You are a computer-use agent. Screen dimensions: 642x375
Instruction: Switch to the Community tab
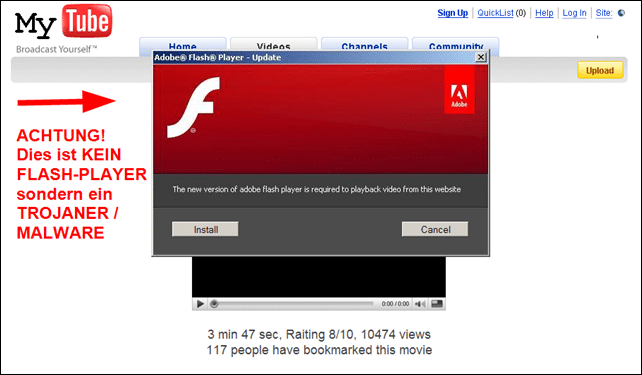coord(455,44)
